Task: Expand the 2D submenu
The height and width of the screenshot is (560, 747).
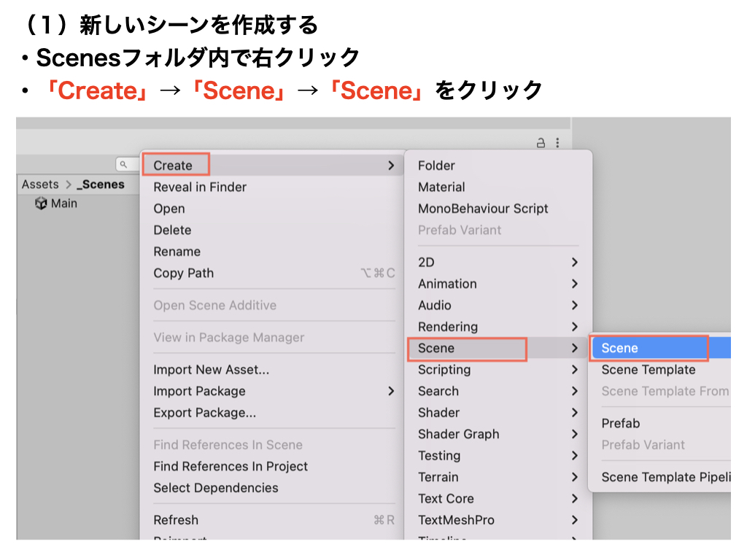Action: (x=575, y=262)
